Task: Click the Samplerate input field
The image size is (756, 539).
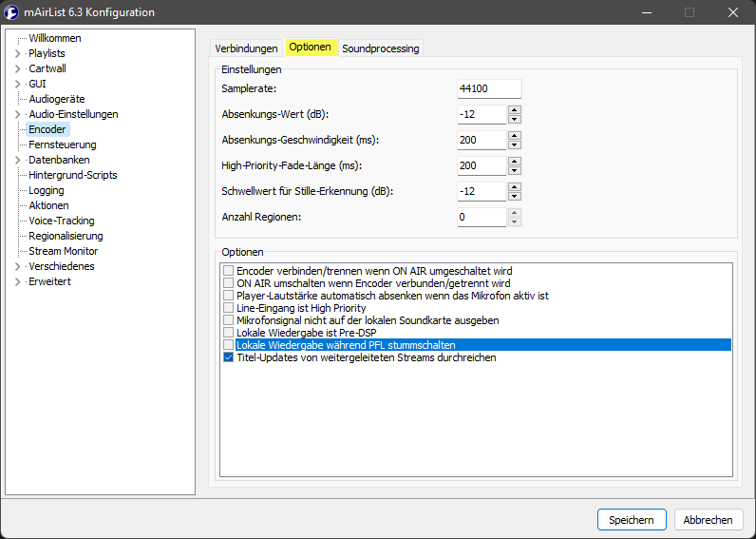Action: (x=488, y=88)
